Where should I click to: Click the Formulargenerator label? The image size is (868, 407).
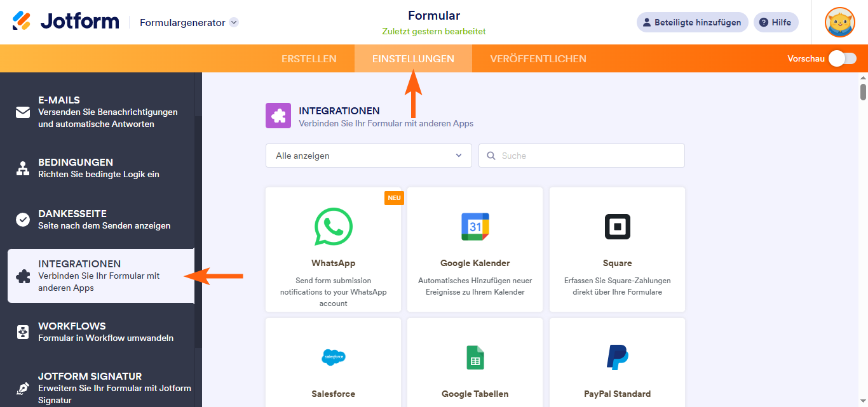[x=182, y=22]
